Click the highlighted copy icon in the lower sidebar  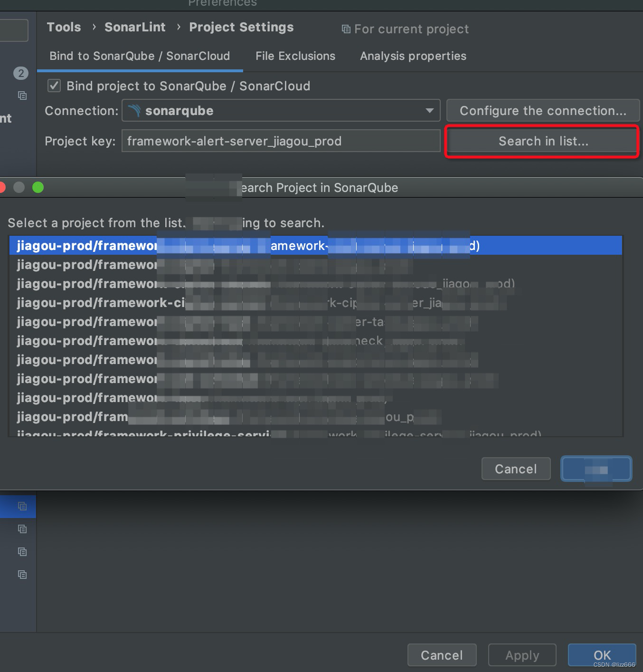click(22, 506)
